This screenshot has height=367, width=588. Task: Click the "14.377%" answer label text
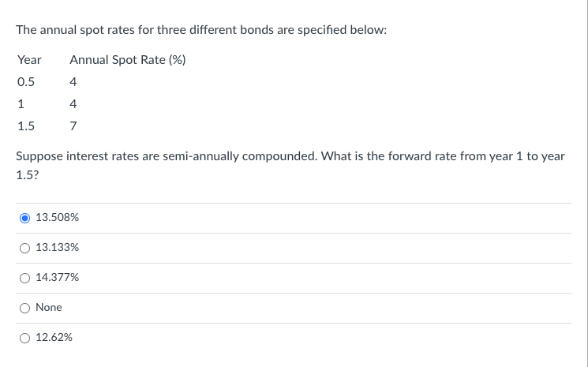point(57,277)
